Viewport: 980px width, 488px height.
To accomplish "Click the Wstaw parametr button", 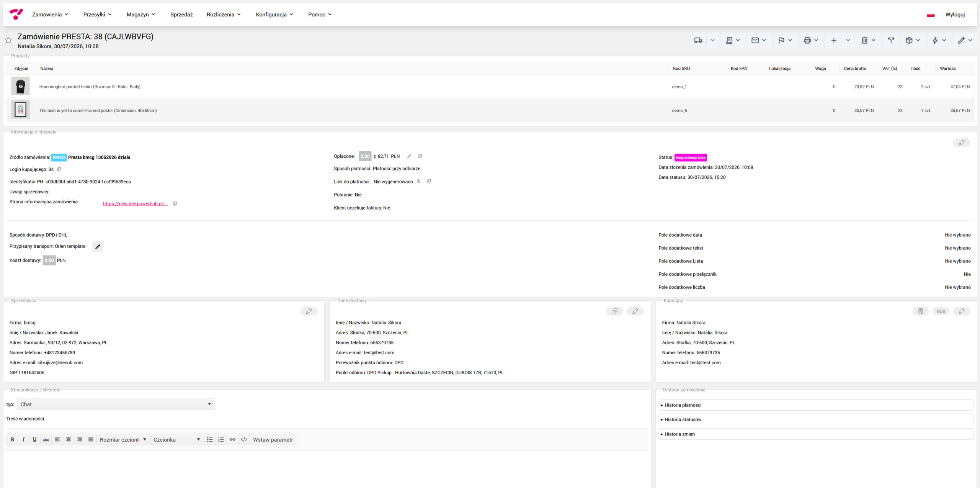I will click(x=273, y=440).
